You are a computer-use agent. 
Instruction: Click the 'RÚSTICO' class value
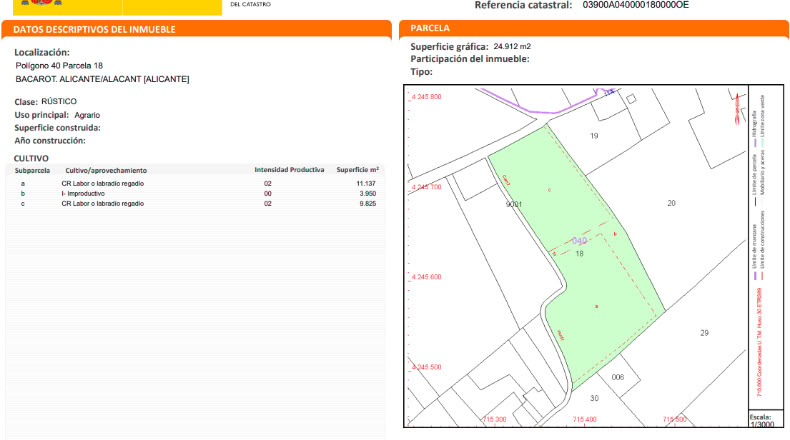[x=59, y=101]
